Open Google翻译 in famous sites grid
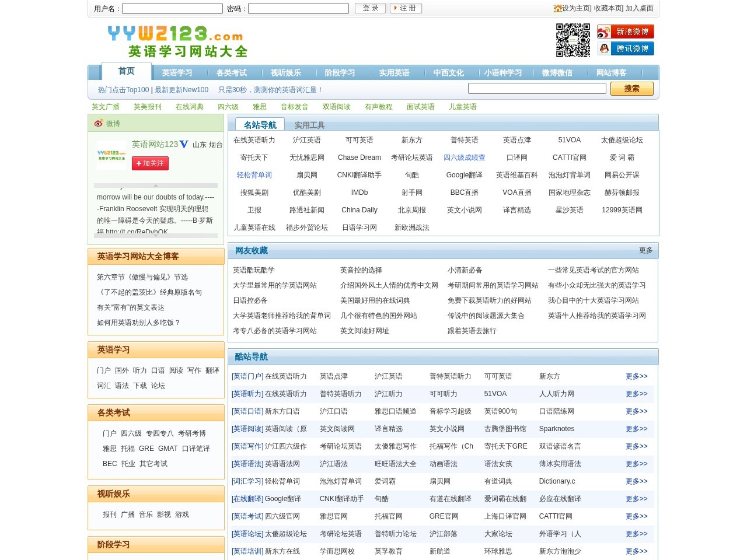The height and width of the screenshot is (560, 747). pos(465,175)
